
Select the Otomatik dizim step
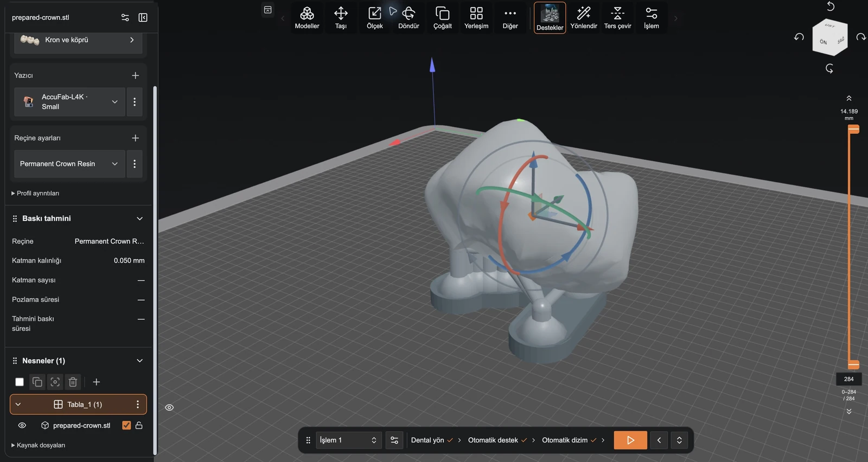pos(565,440)
